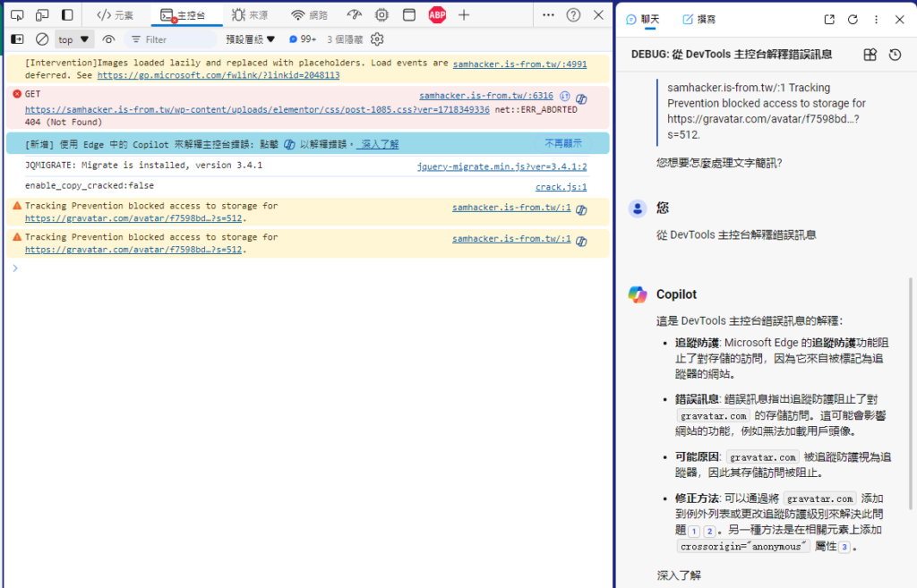Switch to the Copilot 聊天 (Chat) tab
917x588 pixels.
[x=643, y=20]
